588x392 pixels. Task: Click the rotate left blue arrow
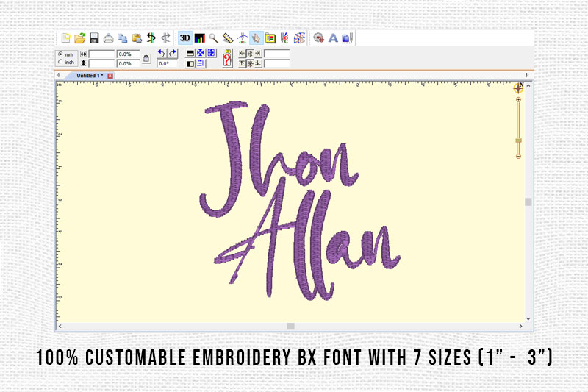162,53
